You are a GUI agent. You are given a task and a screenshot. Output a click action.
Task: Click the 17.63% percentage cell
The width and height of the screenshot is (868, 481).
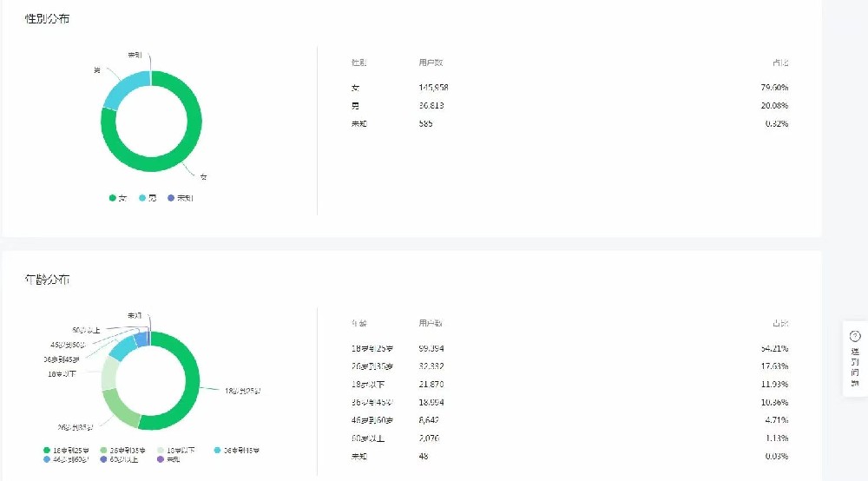coord(774,366)
